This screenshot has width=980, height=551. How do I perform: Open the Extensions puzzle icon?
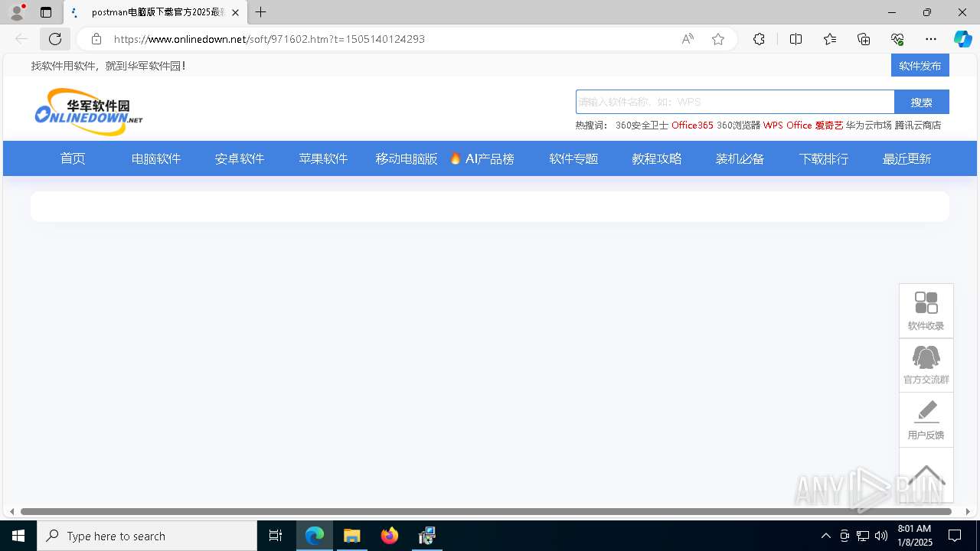coord(759,39)
